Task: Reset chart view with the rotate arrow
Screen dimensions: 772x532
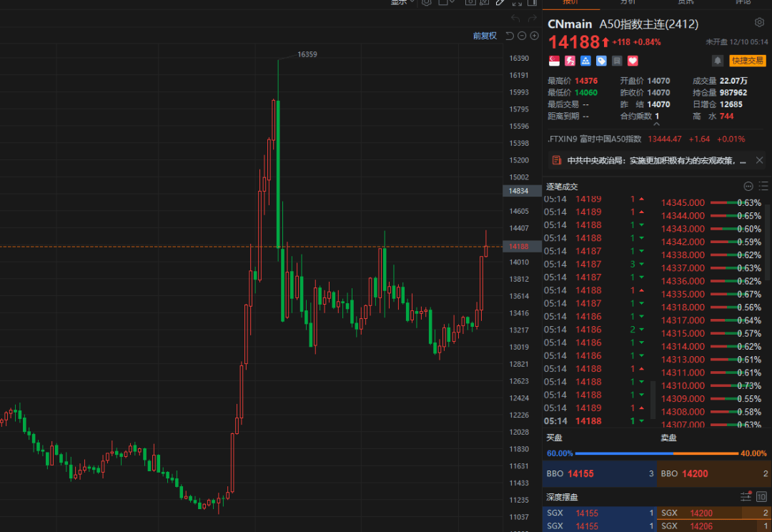Action: coord(510,36)
